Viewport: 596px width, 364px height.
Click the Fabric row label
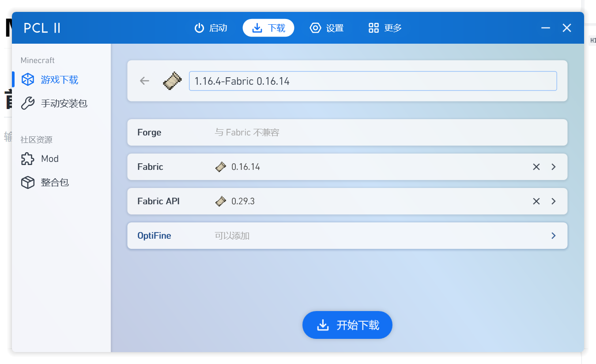150,167
